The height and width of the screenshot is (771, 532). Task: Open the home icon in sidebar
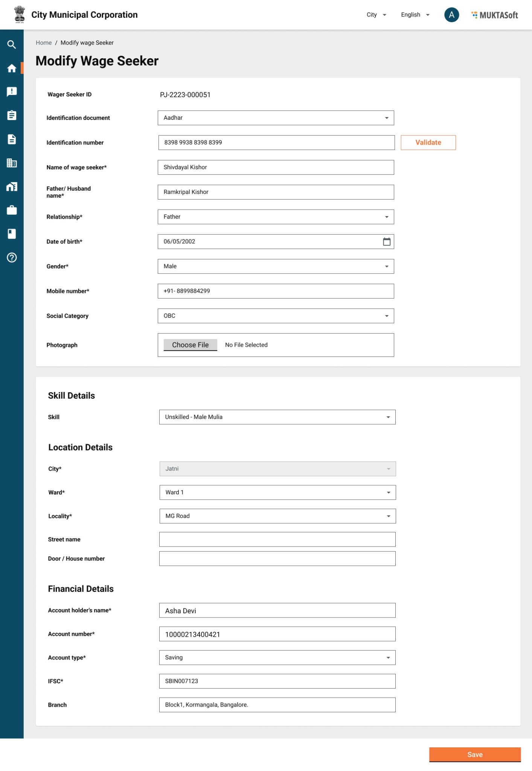click(12, 68)
